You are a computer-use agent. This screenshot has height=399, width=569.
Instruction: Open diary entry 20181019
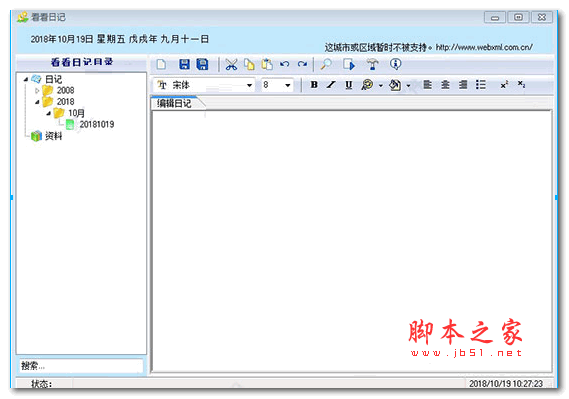[x=97, y=124]
